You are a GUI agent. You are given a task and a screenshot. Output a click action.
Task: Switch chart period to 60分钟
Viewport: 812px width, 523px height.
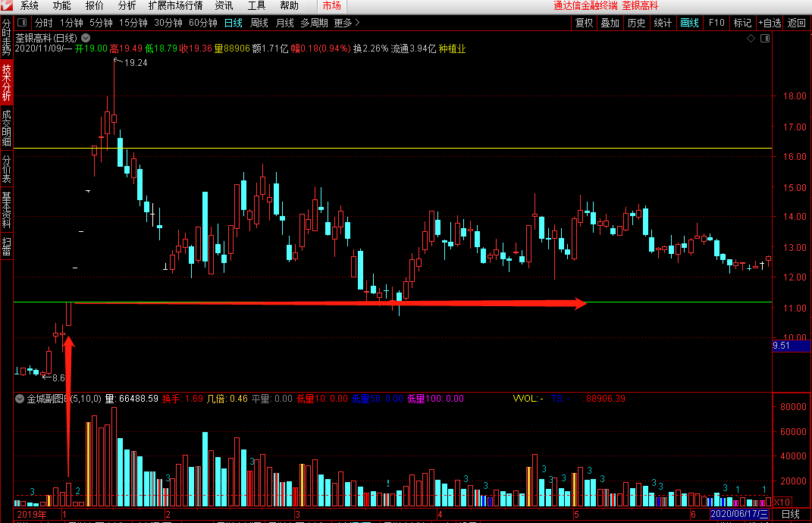click(x=203, y=23)
